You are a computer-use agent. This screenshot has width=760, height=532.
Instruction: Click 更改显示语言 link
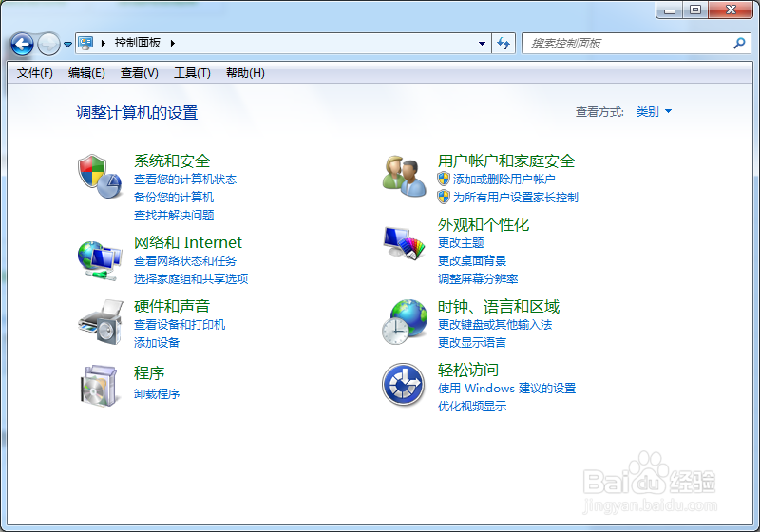472,343
